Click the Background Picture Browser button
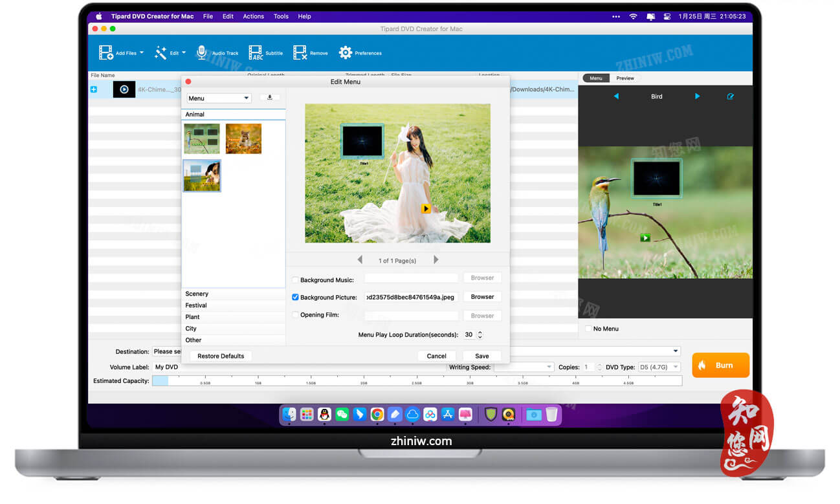840x504 pixels. click(x=483, y=297)
